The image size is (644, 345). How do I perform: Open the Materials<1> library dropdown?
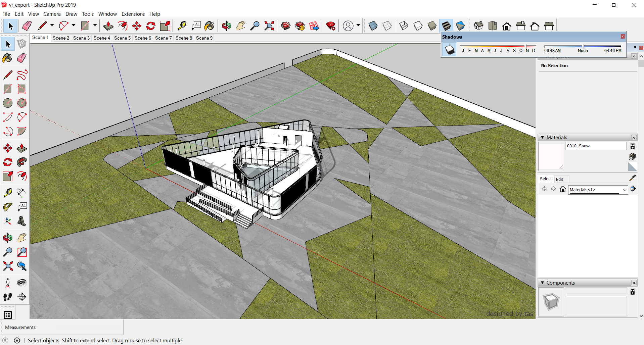coord(624,190)
